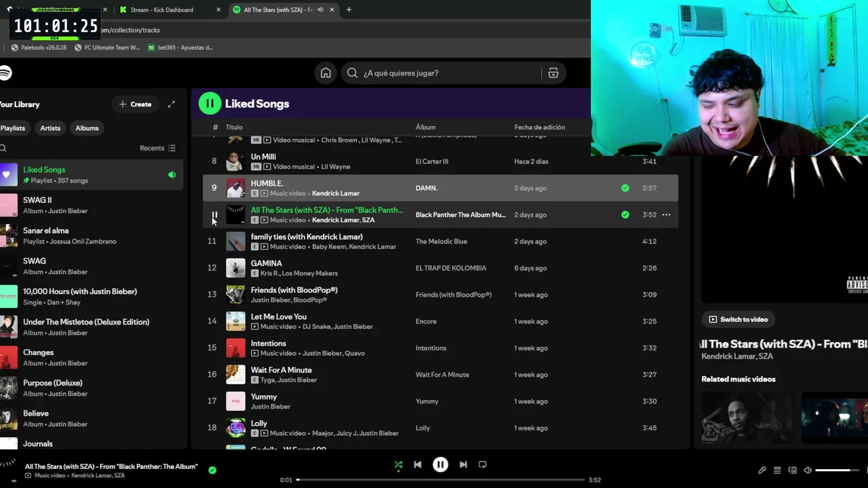Image resolution: width=868 pixels, height=488 pixels.
Task: Click the GAMINA album cover thumbnail
Action: click(235, 268)
